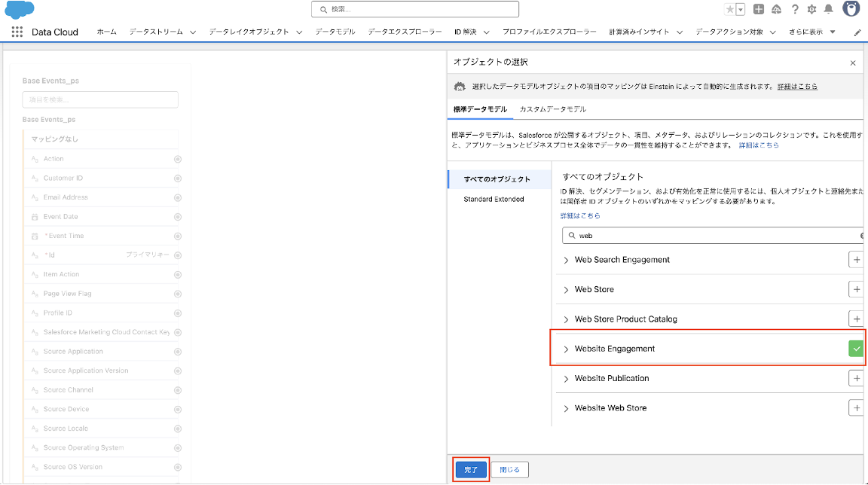Click the pencil icon to edit navigation

coord(857,32)
